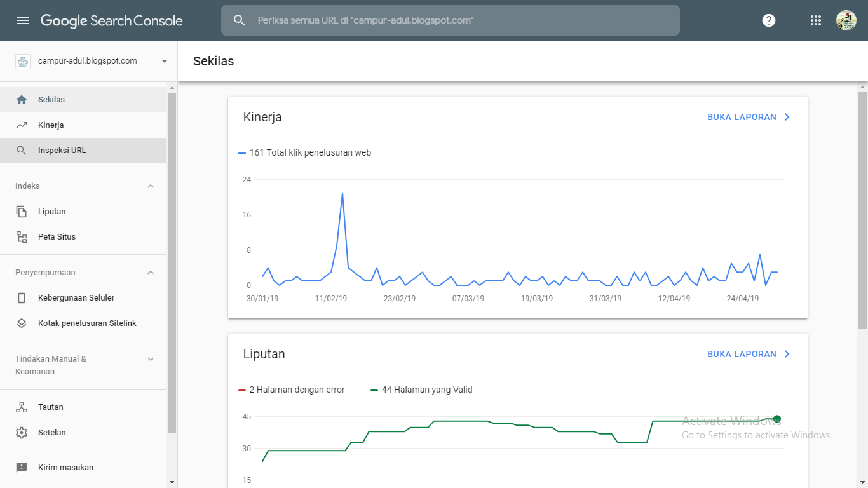The height and width of the screenshot is (488, 868).
Task: Open the hamburger main menu
Action: 23,20
